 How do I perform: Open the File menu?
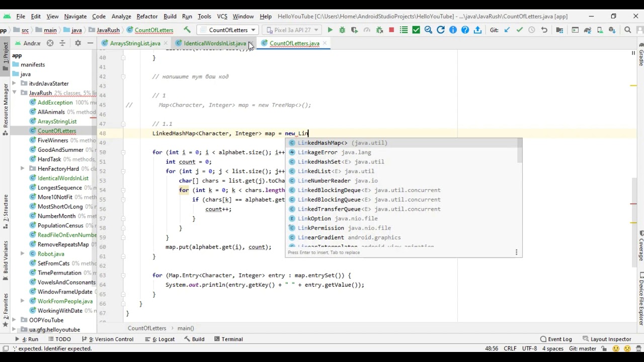21,16
